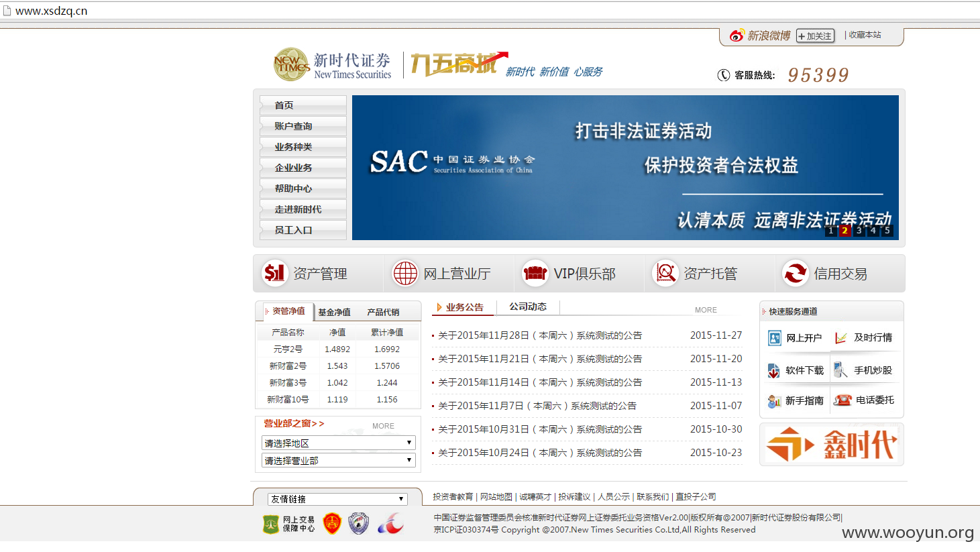The width and height of the screenshot is (980, 552).
Task: Click the 手机炒股 phone icon
Action: coord(840,370)
